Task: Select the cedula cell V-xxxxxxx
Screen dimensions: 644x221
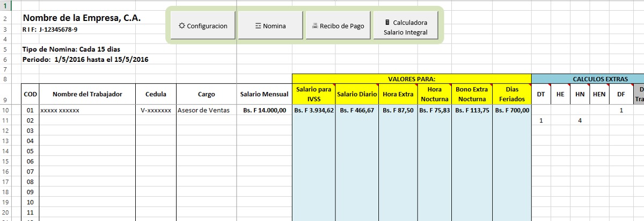Action: click(x=156, y=110)
